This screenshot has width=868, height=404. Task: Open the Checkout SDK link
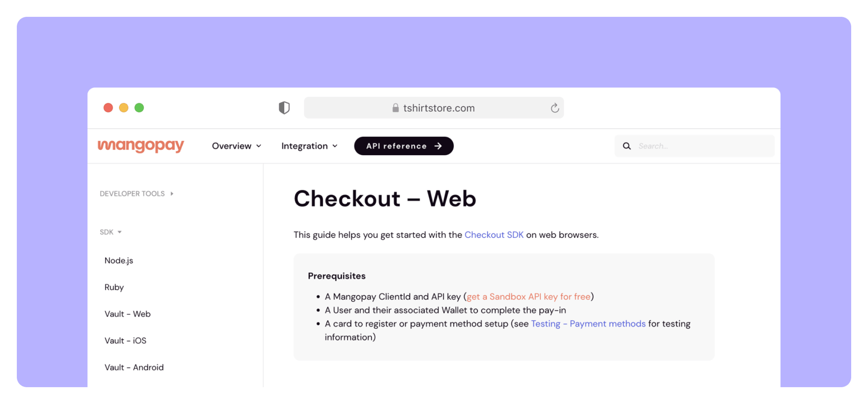(494, 235)
